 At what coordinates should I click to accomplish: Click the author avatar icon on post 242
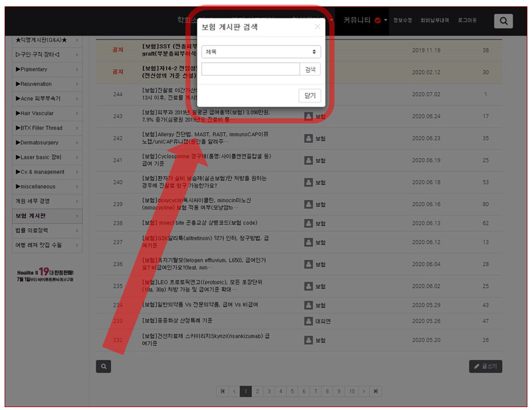point(309,138)
